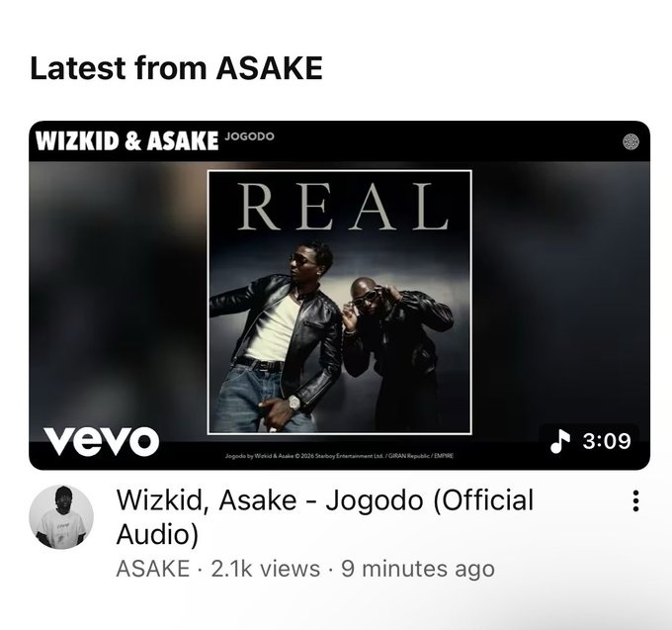The height and width of the screenshot is (630, 672).
Task: Open the Jogodo (Official Audio) video title
Action: point(325,517)
